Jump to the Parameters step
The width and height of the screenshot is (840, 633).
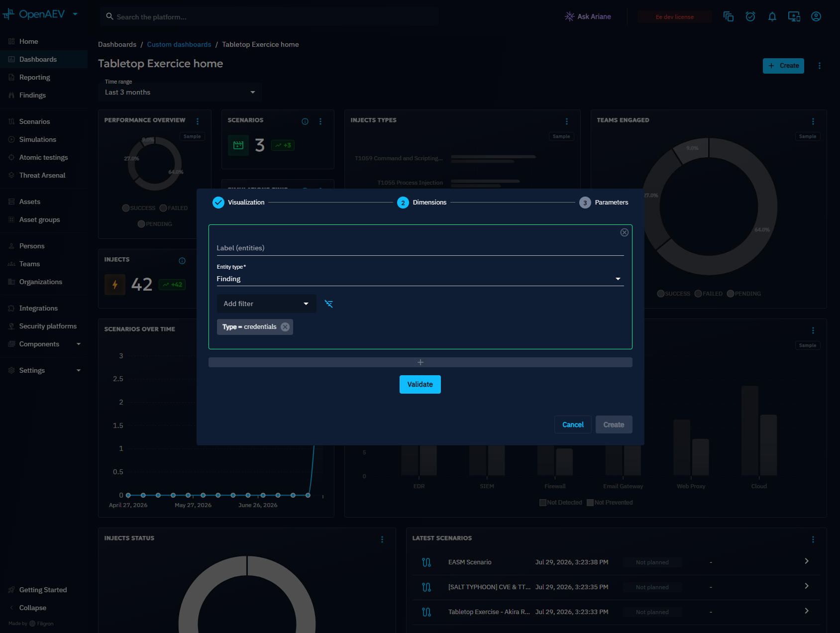(604, 203)
